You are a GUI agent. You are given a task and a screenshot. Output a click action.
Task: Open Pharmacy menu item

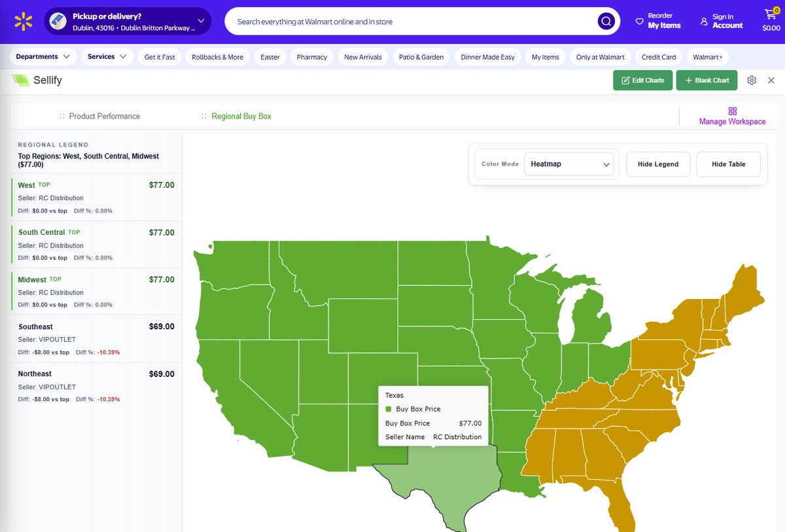pyautogui.click(x=312, y=57)
